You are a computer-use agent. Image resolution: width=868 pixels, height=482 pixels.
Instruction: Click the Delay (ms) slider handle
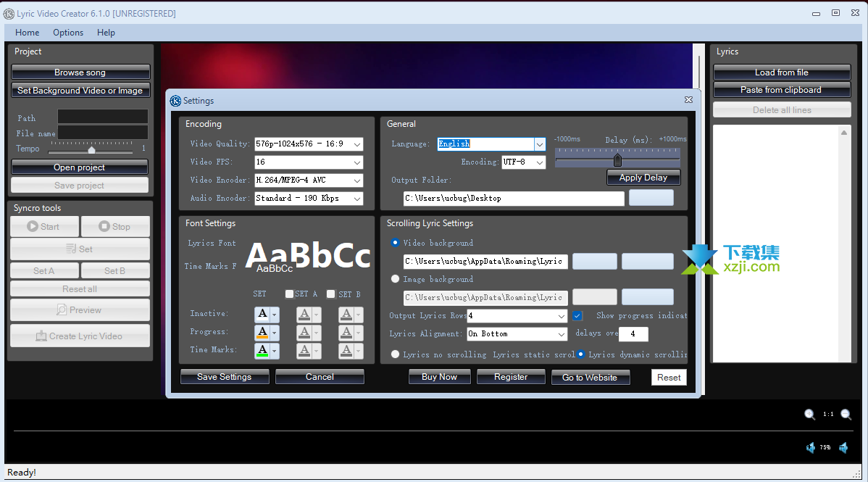[617, 160]
